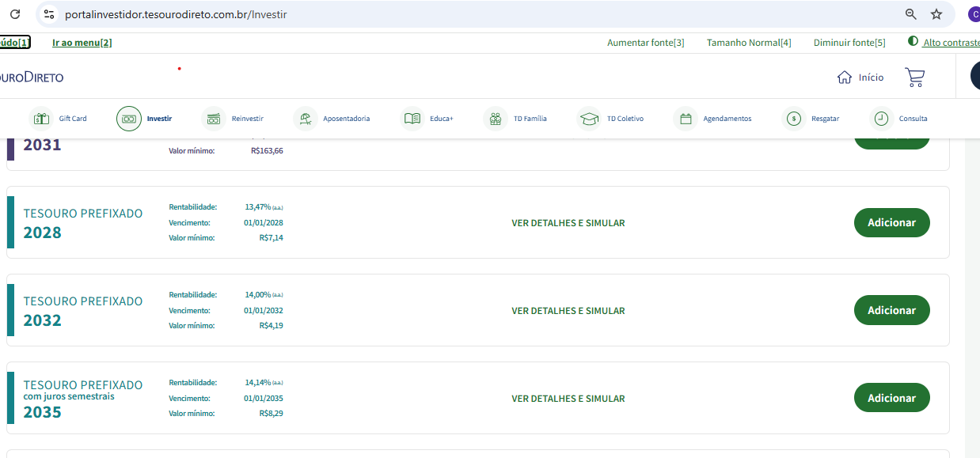980x458 pixels.
Task: Select the Investir menu label
Action: tap(159, 119)
